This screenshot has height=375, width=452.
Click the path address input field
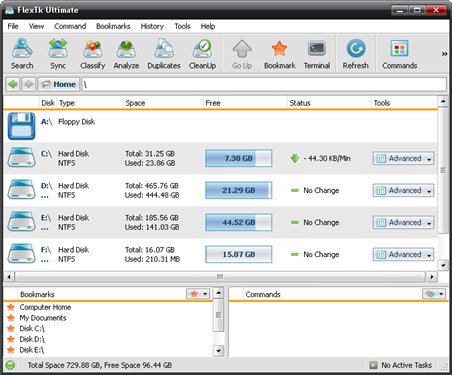tap(264, 84)
